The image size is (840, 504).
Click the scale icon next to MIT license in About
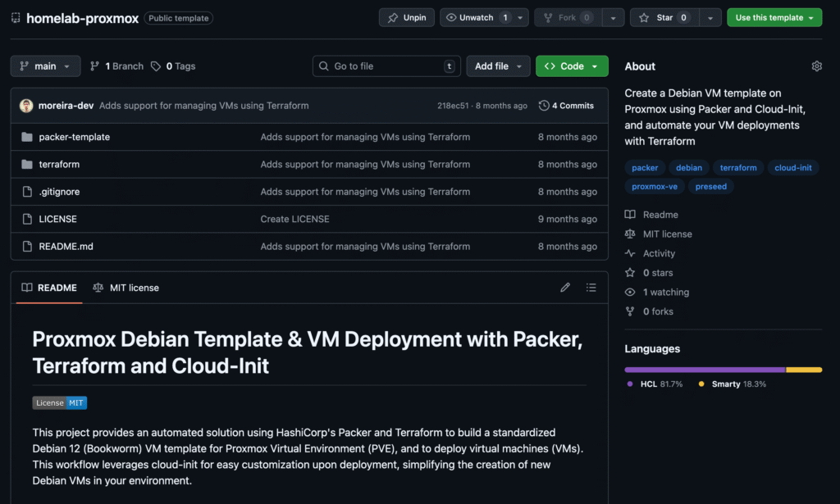coord(630,234)
